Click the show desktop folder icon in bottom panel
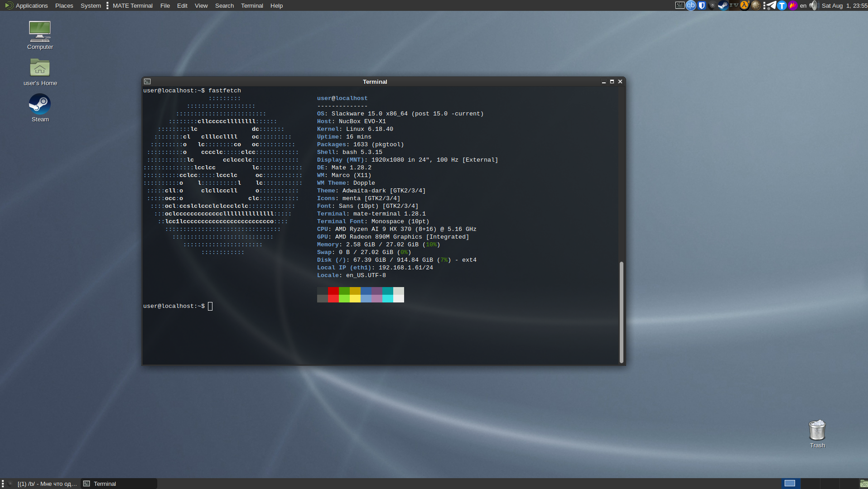Screen dimensions: 868x489 [863, 484]
